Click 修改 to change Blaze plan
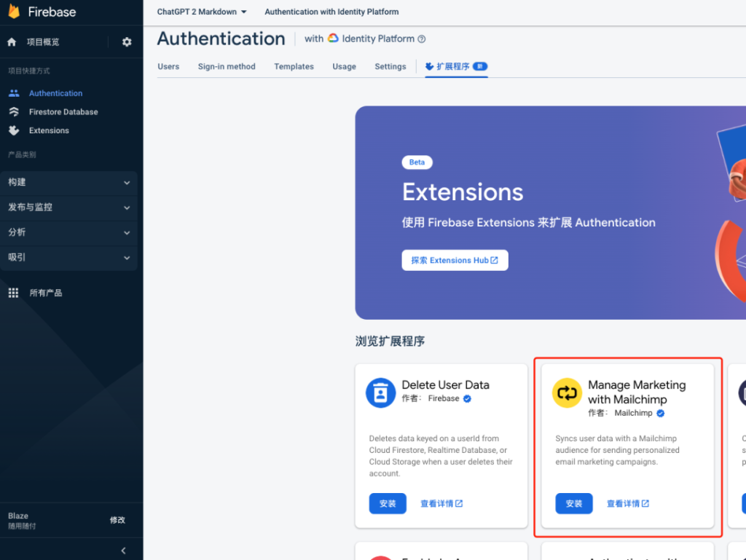This screenshot has width=746, height=560. pyautogui.click(x=117, y=520)
